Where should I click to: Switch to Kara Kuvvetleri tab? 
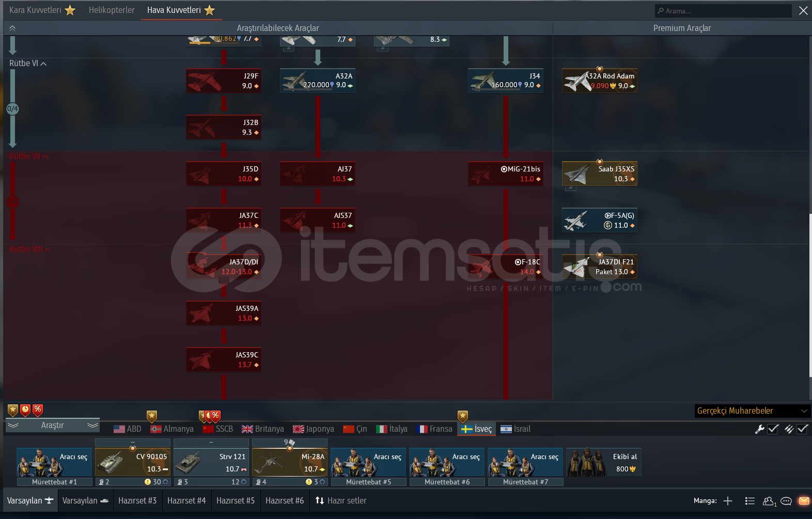pyautogui.click(x=42, y=10)
